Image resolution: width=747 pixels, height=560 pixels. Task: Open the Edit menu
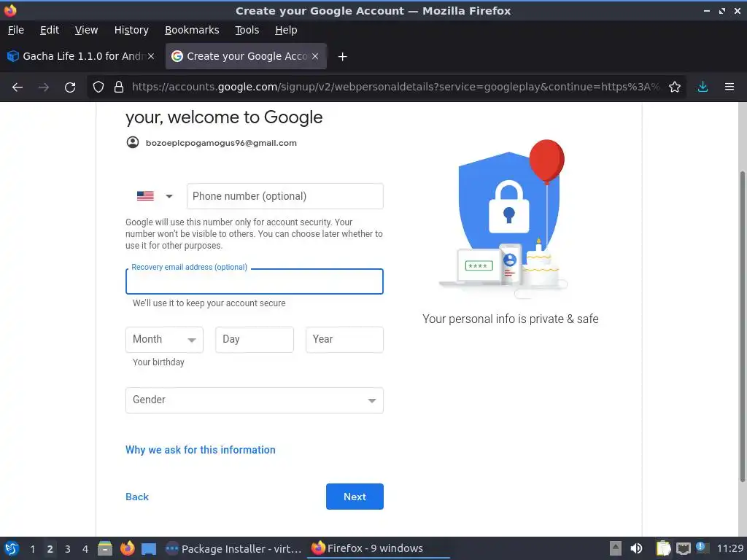(x=50, y=30)
